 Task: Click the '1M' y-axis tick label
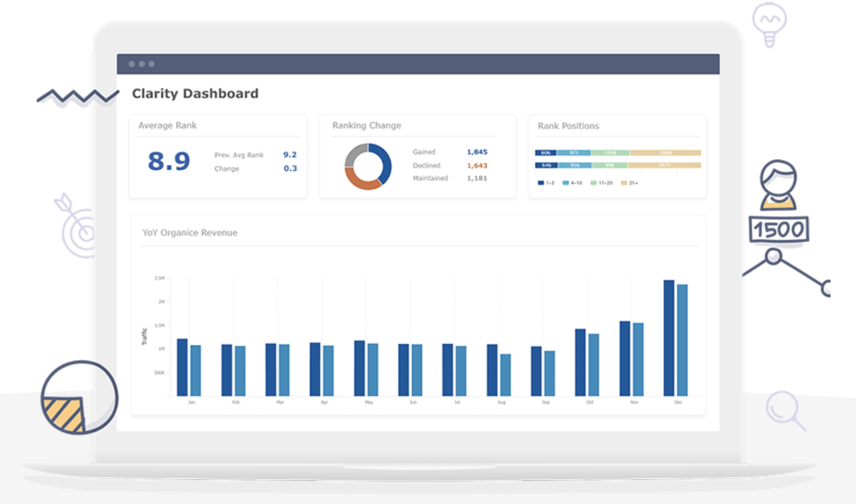[x=162, y=349]
